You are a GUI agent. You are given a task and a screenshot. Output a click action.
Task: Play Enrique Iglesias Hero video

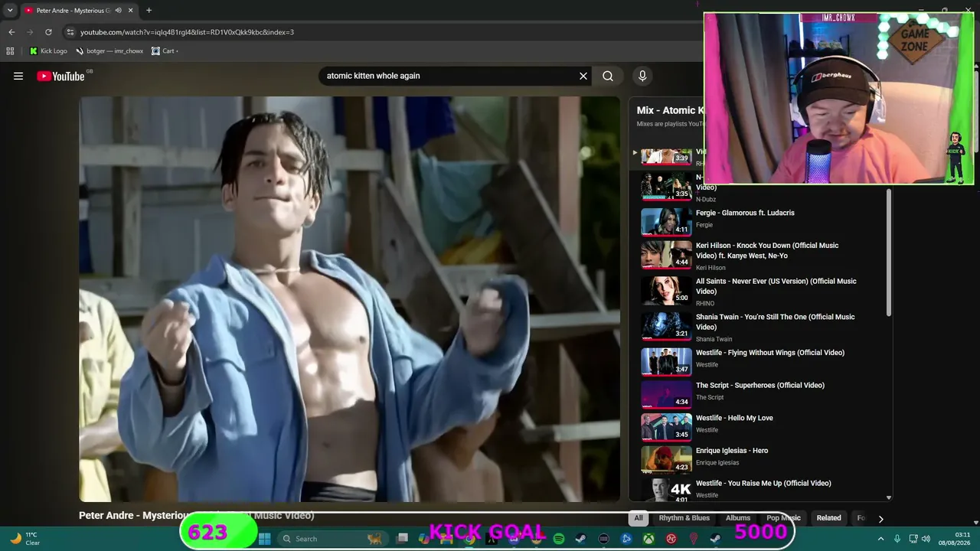(732, 451)
